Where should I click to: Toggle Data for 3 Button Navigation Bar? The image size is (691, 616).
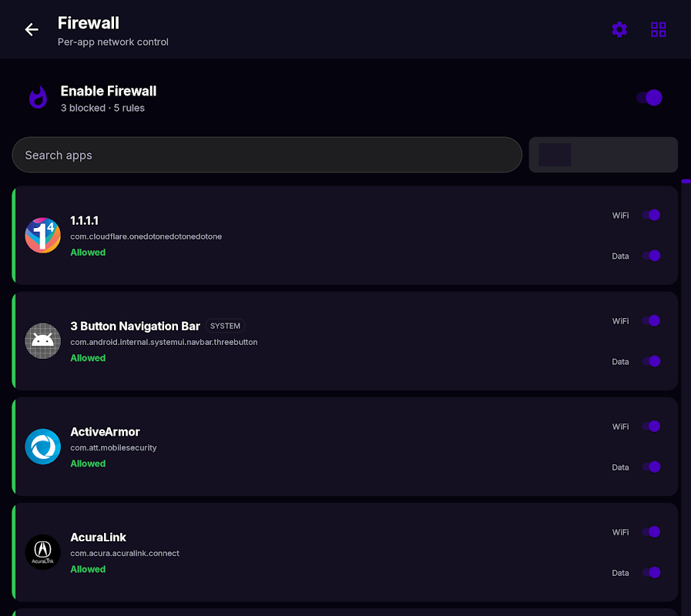[651, 361]
